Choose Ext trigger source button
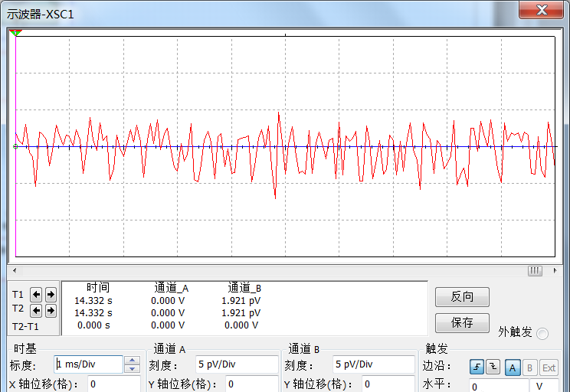This screenshot has height=392, width=570. pos(549,367)
